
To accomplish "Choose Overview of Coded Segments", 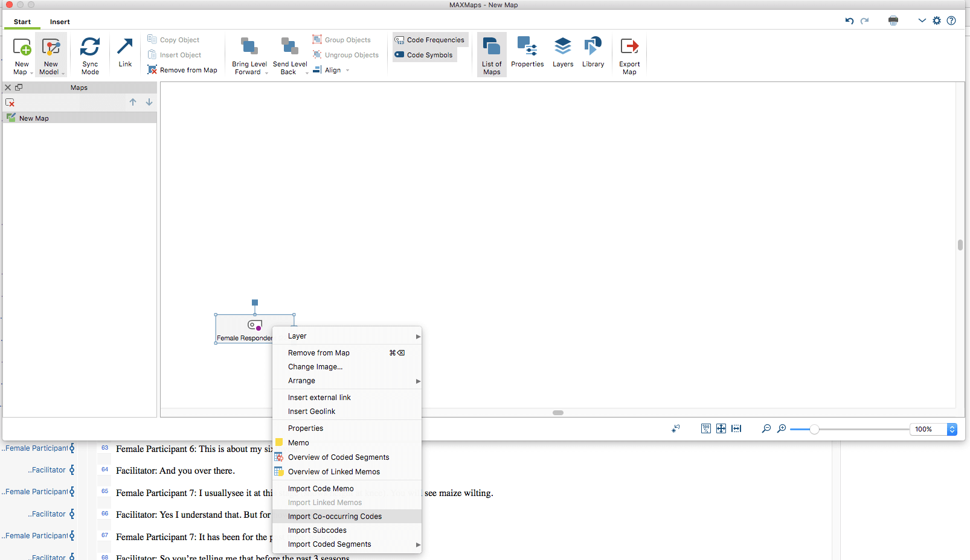I will tap(347, 457).
